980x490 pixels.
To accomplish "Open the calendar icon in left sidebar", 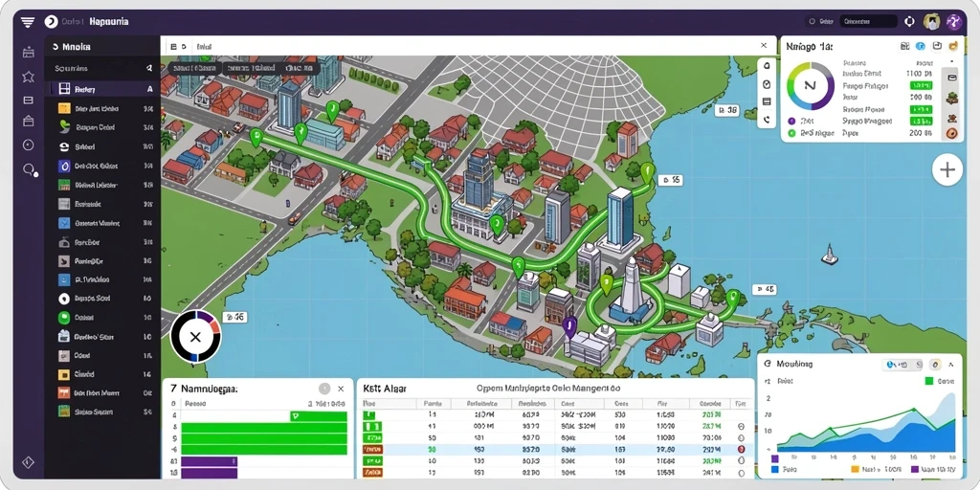I will click(x=28, y=53).
